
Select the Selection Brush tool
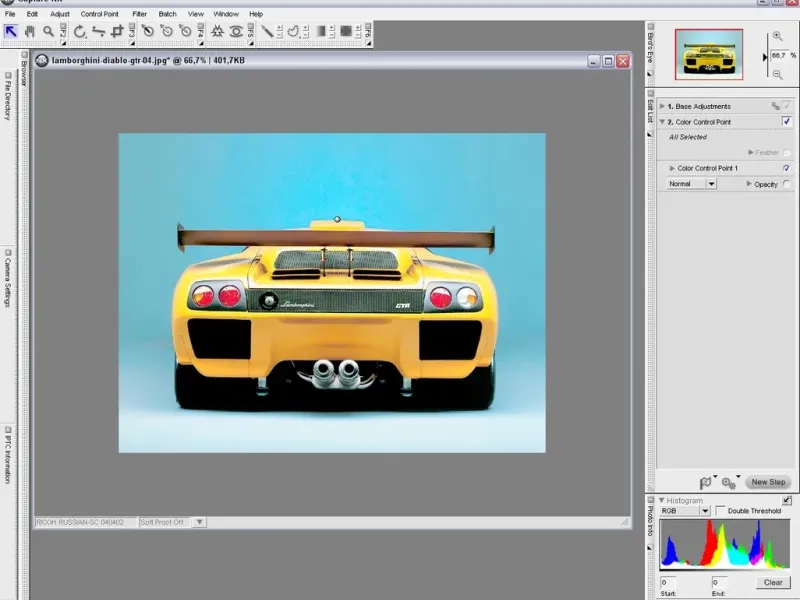(x=268, y=31)
